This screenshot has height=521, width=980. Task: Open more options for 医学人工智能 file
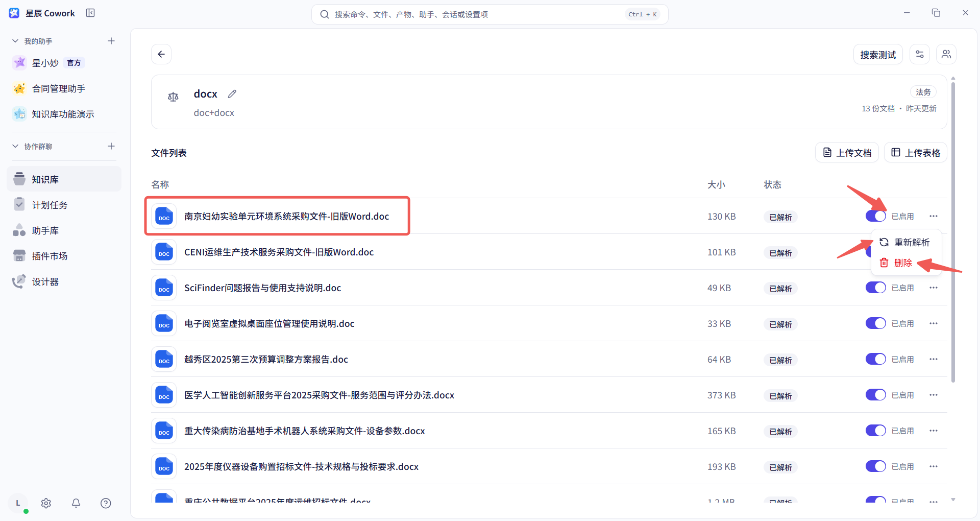pos(934,395)
